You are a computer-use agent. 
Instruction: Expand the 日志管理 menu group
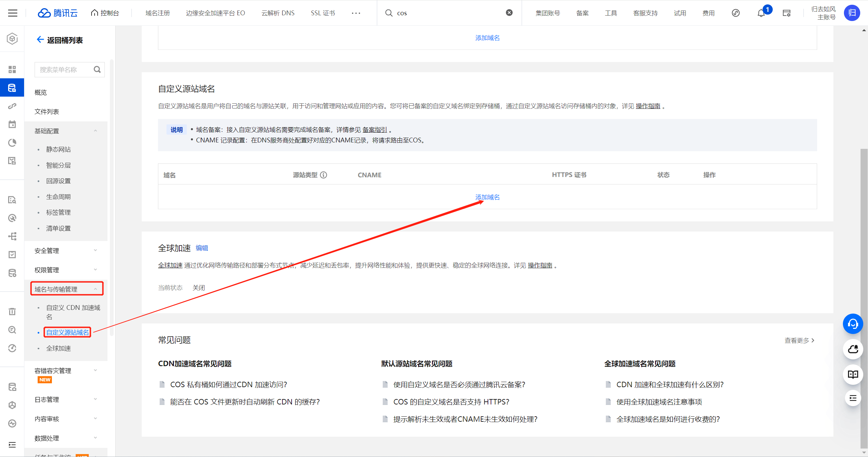click(66, 399)
